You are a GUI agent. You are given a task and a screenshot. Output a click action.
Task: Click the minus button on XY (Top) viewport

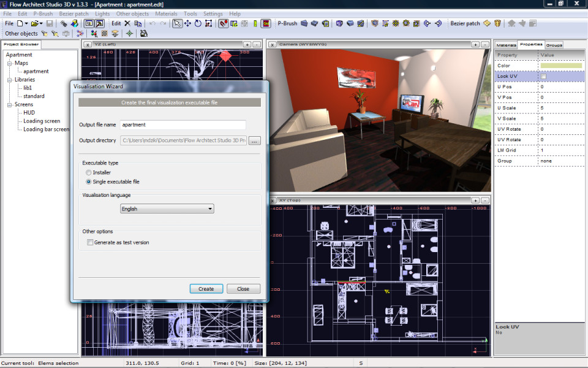coord(485,201)
